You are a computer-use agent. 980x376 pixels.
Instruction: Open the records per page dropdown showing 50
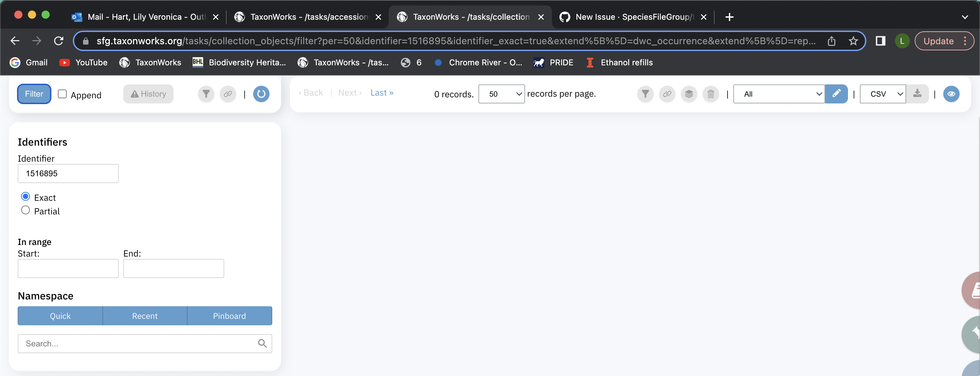501,94
